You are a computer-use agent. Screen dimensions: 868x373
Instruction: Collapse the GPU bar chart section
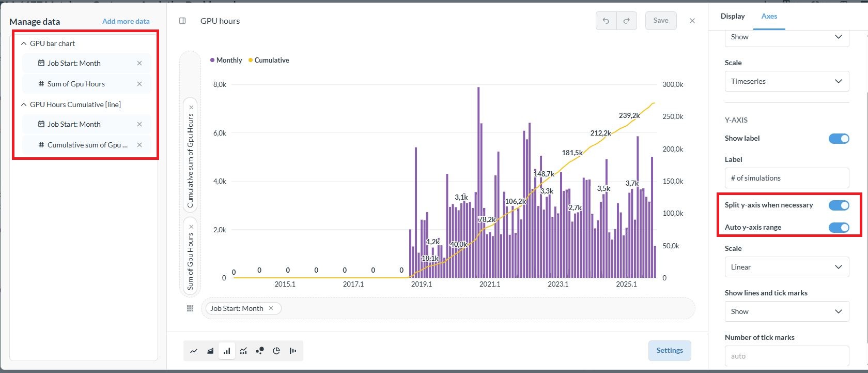[24, 44]
